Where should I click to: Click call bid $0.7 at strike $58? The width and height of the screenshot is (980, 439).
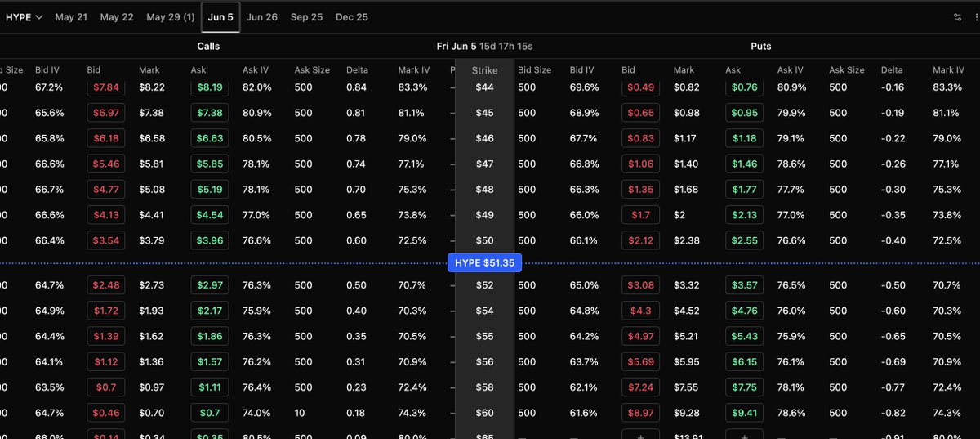coord(106,387)
